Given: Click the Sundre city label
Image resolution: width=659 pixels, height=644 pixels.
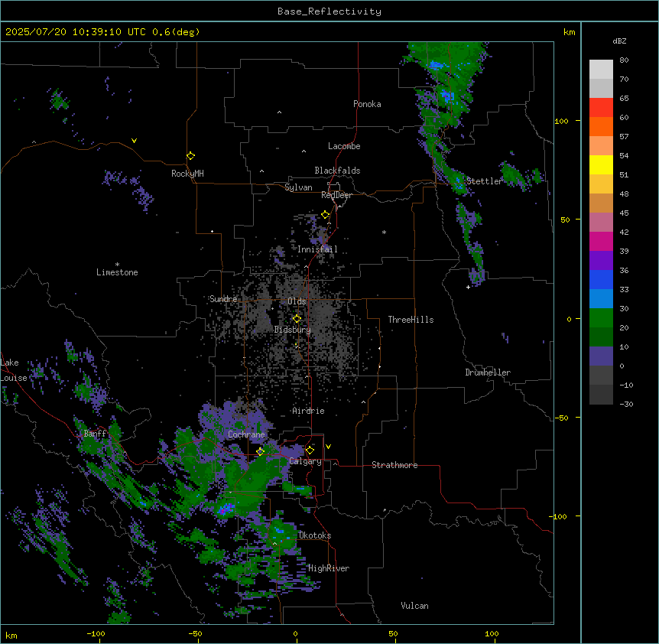Looking at the screenshot, I should 223,299.
